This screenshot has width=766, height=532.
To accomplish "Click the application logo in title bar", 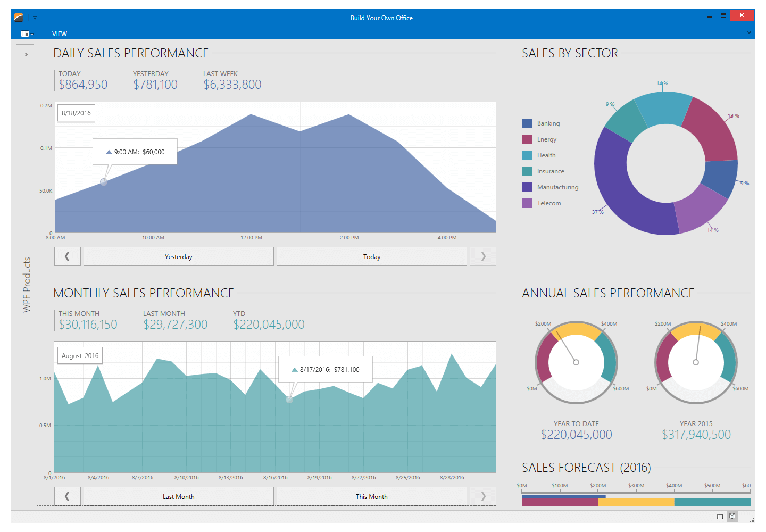I will [19, 18].
